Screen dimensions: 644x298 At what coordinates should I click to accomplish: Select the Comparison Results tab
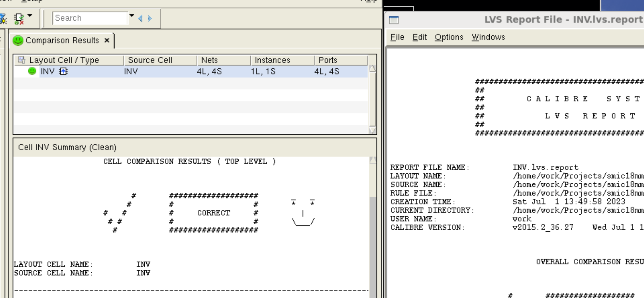[x=62, y=40]
